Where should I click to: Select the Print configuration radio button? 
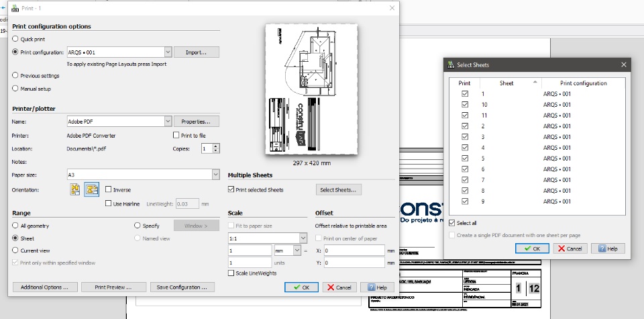(15, 52)
